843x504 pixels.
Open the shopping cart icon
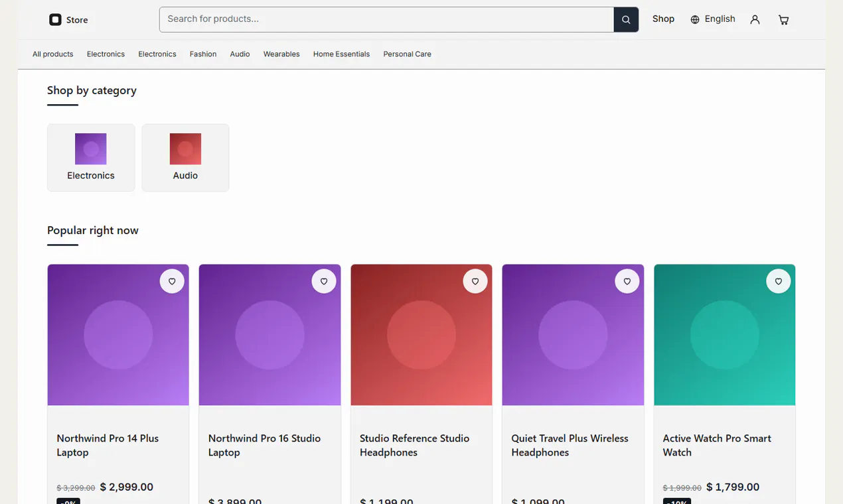(x=784, y=20)
